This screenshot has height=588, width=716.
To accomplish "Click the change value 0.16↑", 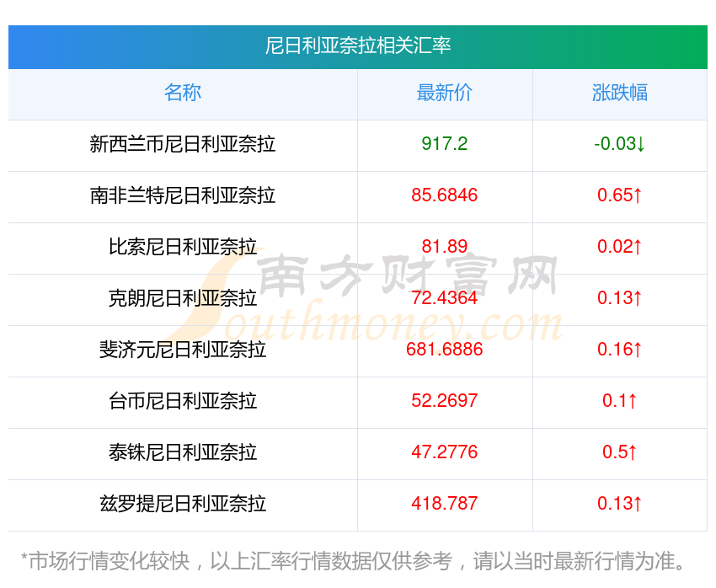I will point(620,350).
